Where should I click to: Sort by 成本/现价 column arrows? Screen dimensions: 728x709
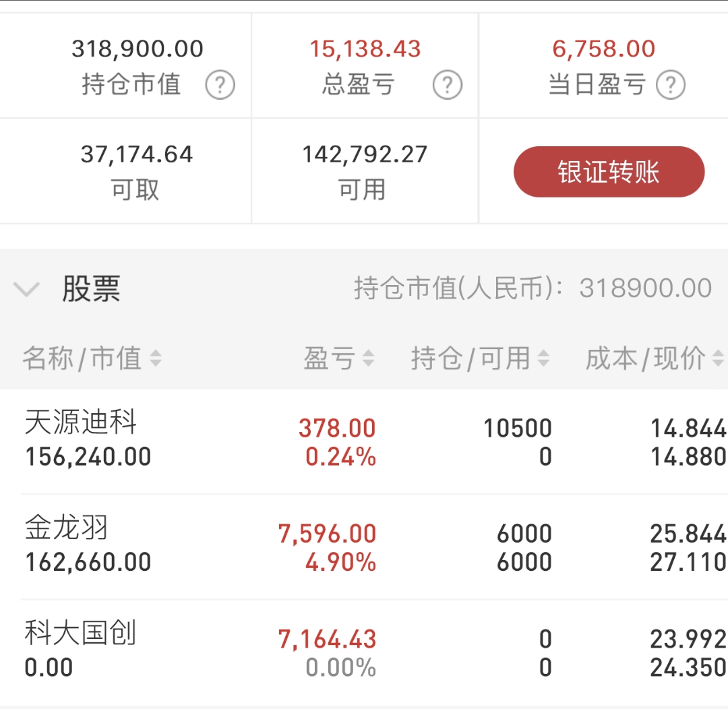coord(719,359)
